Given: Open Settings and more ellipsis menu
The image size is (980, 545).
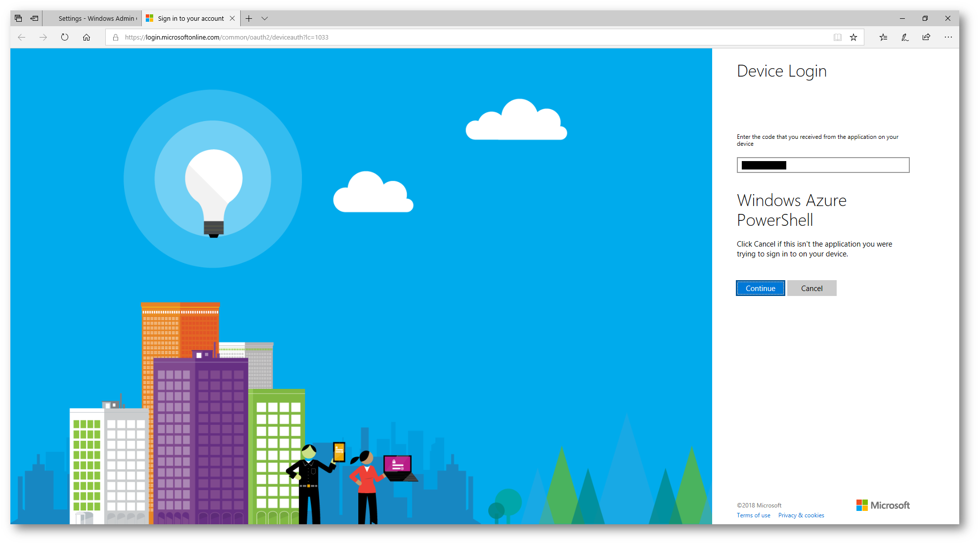Looking at the screenshot, I should (x=948, y=37).
